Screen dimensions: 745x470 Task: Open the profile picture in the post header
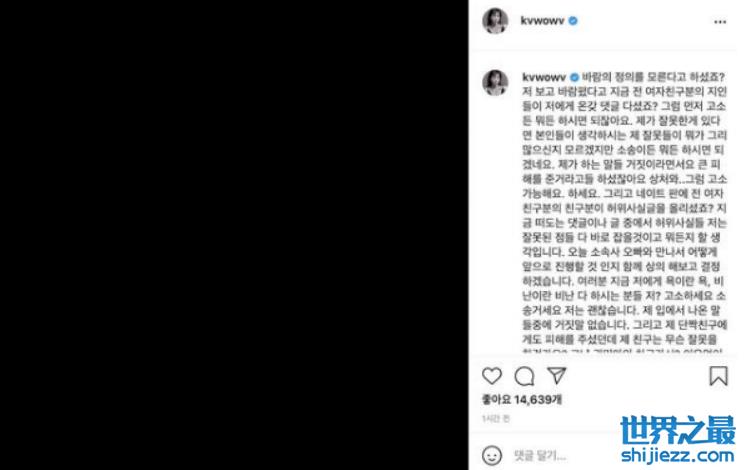495,21
